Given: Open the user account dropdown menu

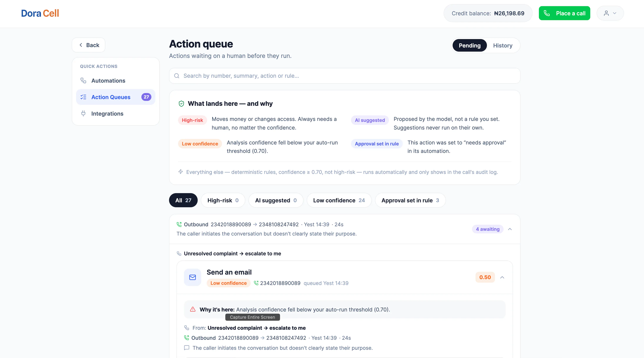Looking at the screenshot, I should (x=610, y=13).
